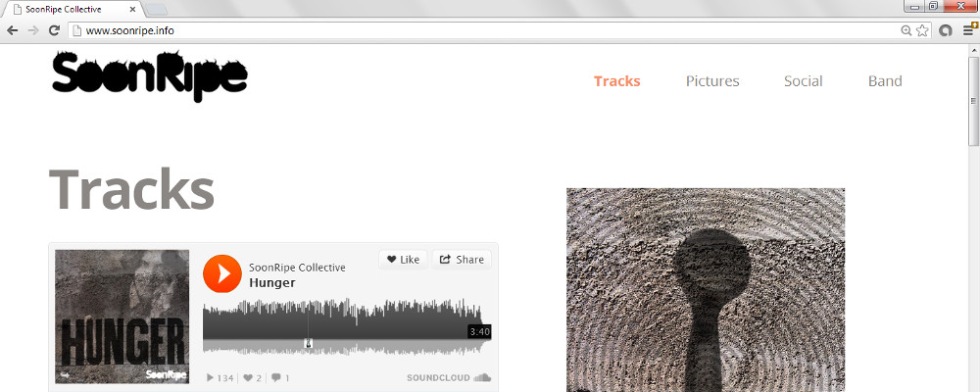This screenshot has height=392, width=980.
Task: Open the Chrome menu icon
Action: pyautogui.click(x=969, y=30)
